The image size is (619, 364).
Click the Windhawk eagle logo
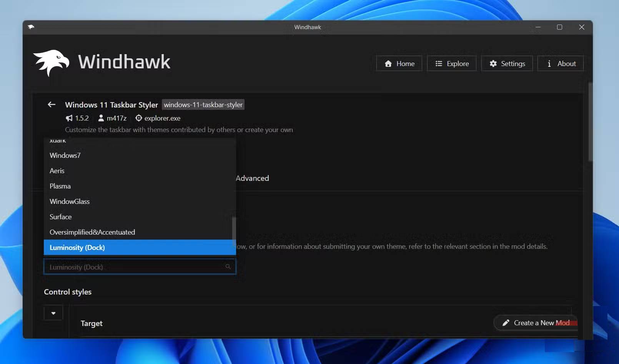tap(51, 63)
